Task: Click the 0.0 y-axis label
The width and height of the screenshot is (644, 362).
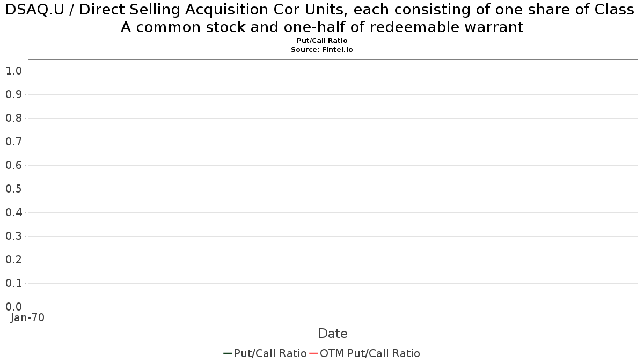Action: click(x=13, y=307)
